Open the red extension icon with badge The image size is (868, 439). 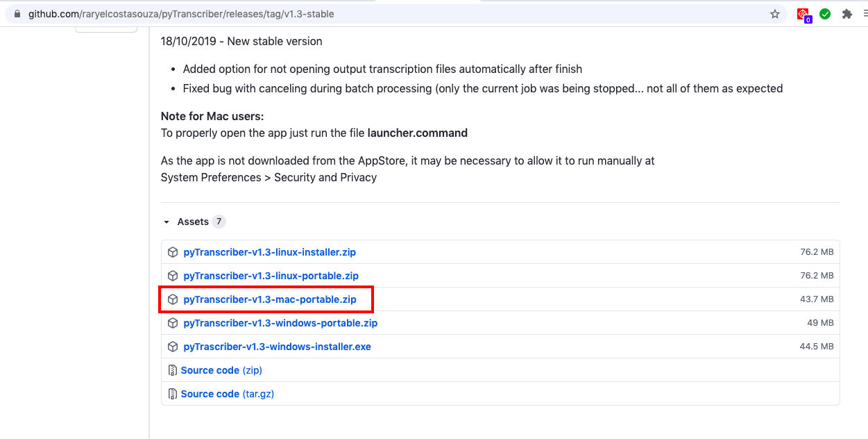(x=804, y=15)
